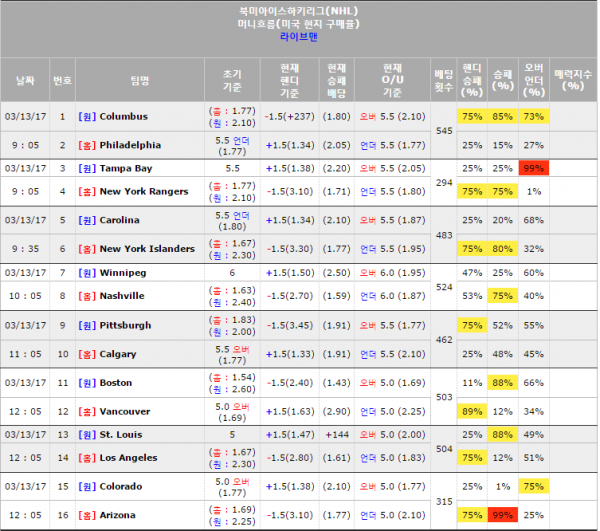
Task: Click the 날짜 column header
Action: tap(25, 80)
